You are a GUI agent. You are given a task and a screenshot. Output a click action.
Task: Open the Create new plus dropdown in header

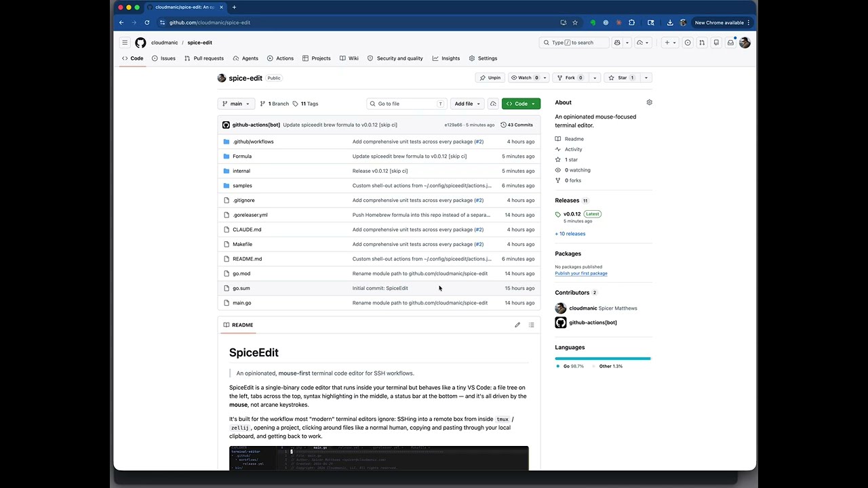670,43
